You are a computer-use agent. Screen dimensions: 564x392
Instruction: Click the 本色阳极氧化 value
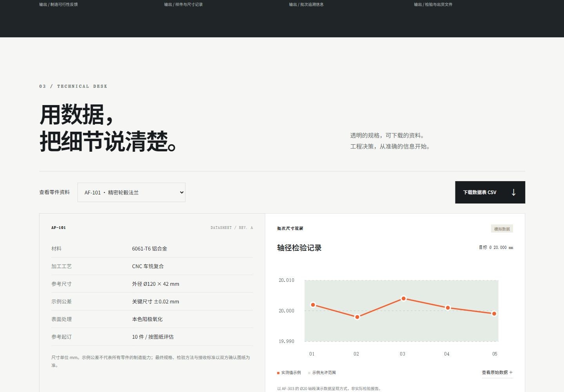click(x=147, y=319)
